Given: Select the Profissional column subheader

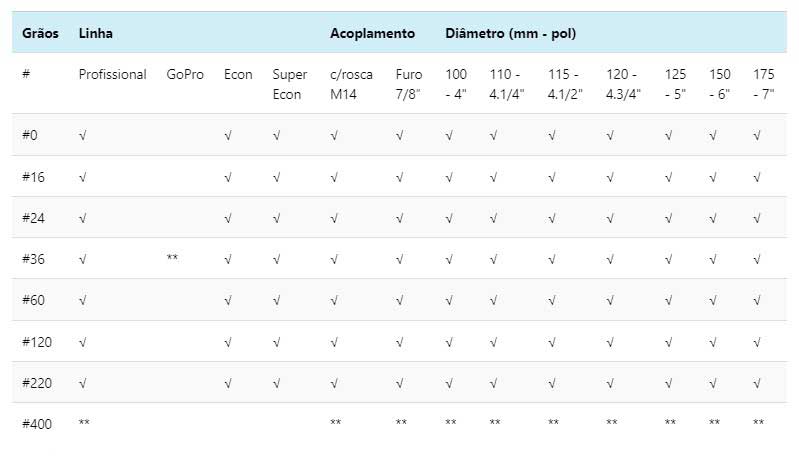Looking at the screenshot, I should click(112, 74).
